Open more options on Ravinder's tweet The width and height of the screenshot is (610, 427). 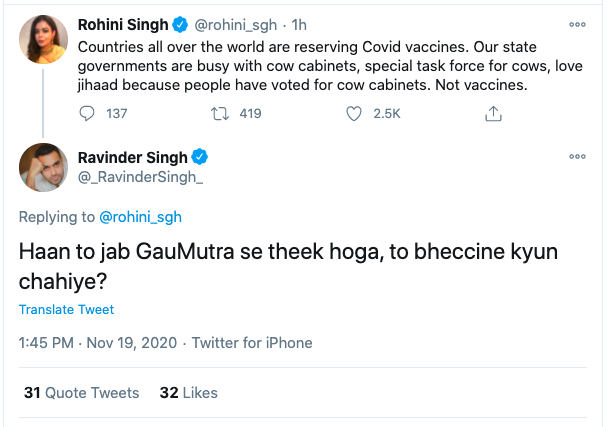[x=577, y=157]
